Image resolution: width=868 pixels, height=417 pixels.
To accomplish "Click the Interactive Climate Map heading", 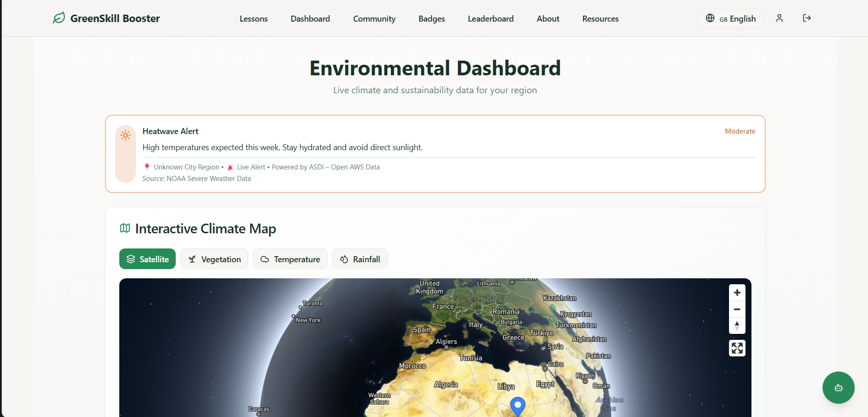I will pos(206,229).
